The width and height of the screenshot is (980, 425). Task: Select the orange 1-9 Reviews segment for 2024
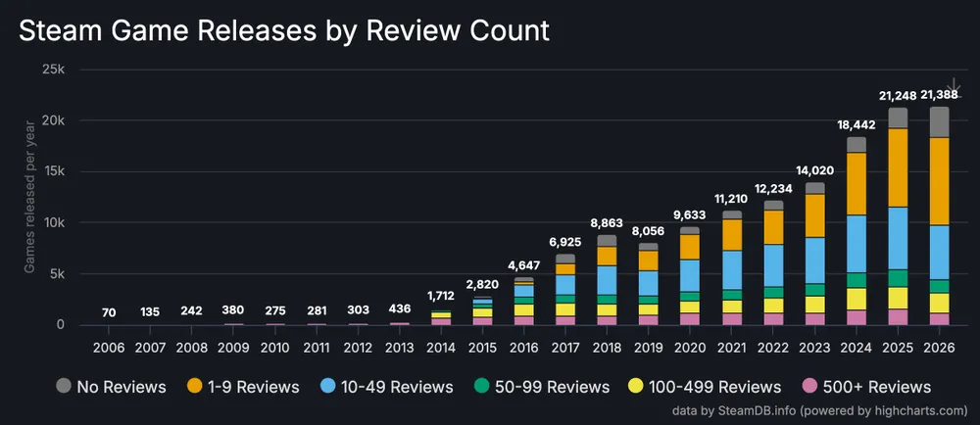pos(857,184)
